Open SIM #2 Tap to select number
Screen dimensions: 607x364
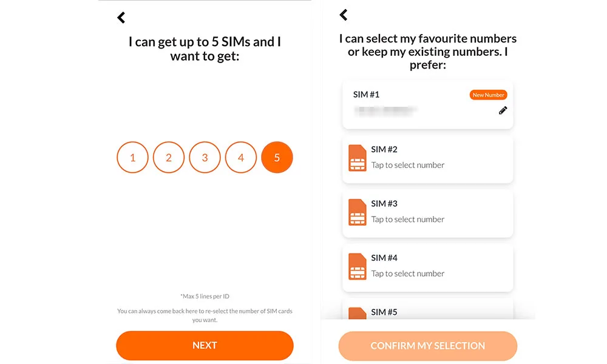pyautogui.click(x=407, y=165)
